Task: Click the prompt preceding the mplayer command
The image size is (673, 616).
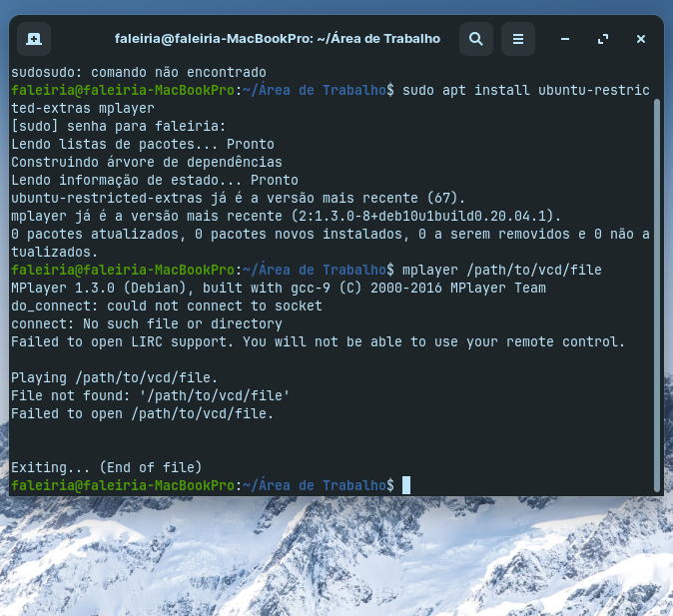Action: coord(203,270)
